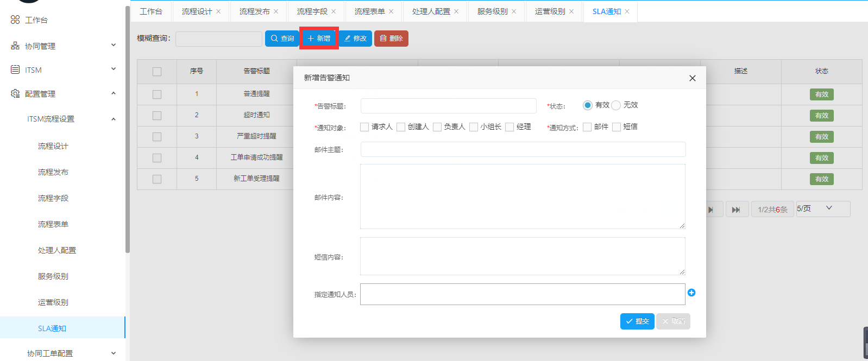Open 处理人配置 in the sidebar

(x=57, y=250)
